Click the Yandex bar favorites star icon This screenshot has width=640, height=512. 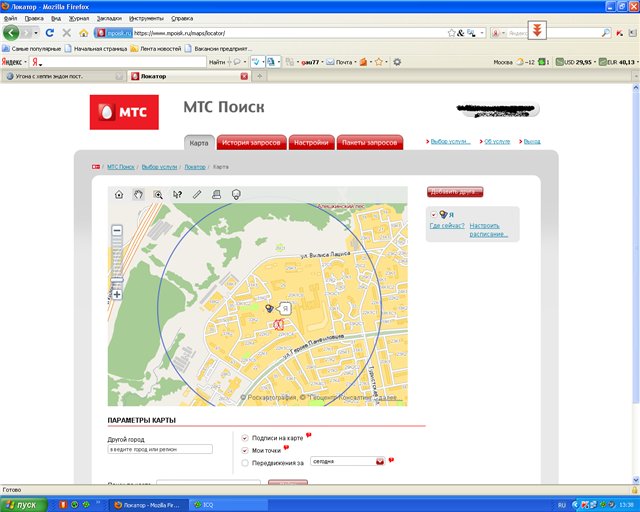379,62
